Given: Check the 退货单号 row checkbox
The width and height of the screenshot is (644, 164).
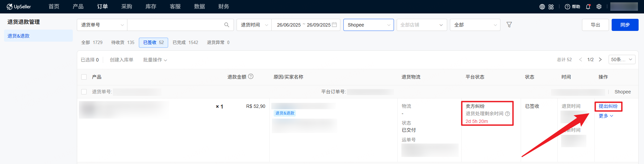Looking at the screenshot, I should 84,92.
